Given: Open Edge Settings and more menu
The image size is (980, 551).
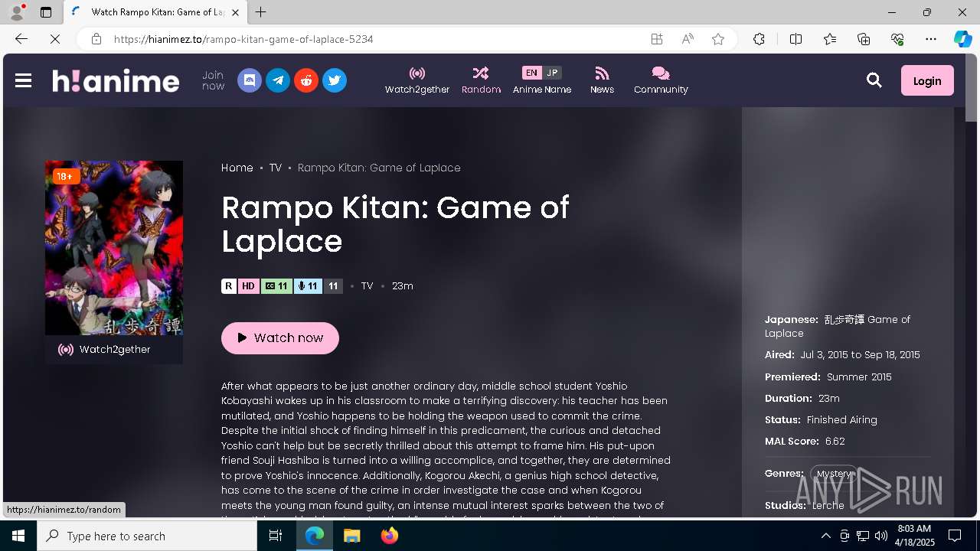Looking at the screenshot, I should pyautogui.click(x=931, y=39).
